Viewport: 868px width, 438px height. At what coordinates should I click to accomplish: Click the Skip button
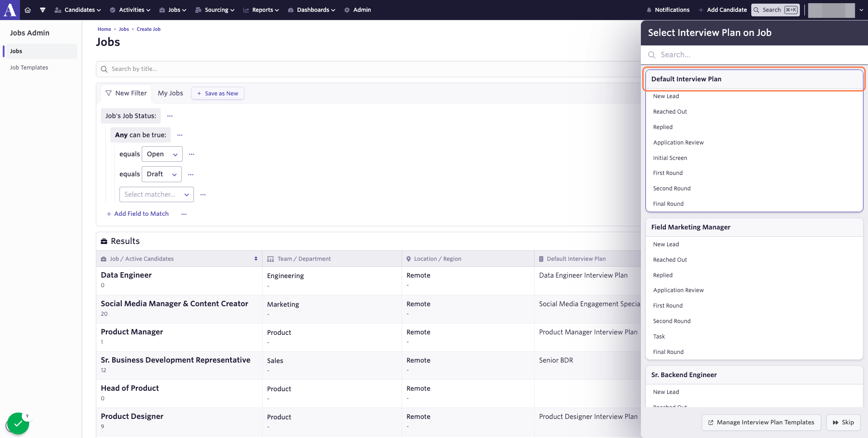[843, 423]
